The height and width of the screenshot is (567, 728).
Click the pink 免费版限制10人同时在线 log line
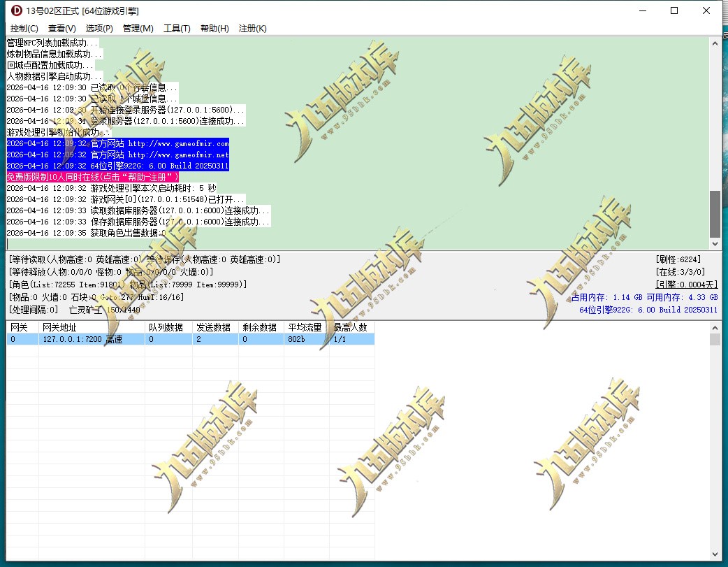(x=92, y=177)
